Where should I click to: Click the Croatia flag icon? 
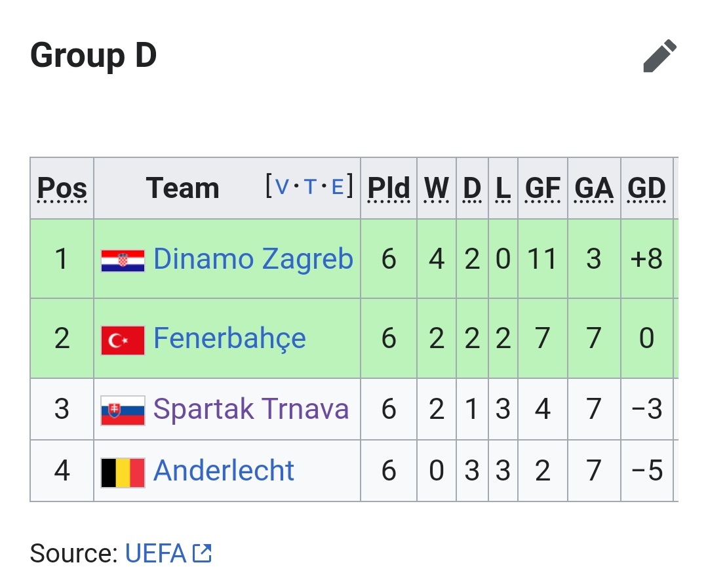123,261
